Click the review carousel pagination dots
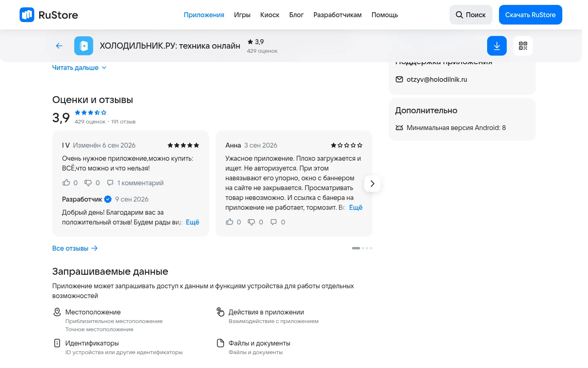The width and height of the screenshot is (588, 368). [362, 248]
